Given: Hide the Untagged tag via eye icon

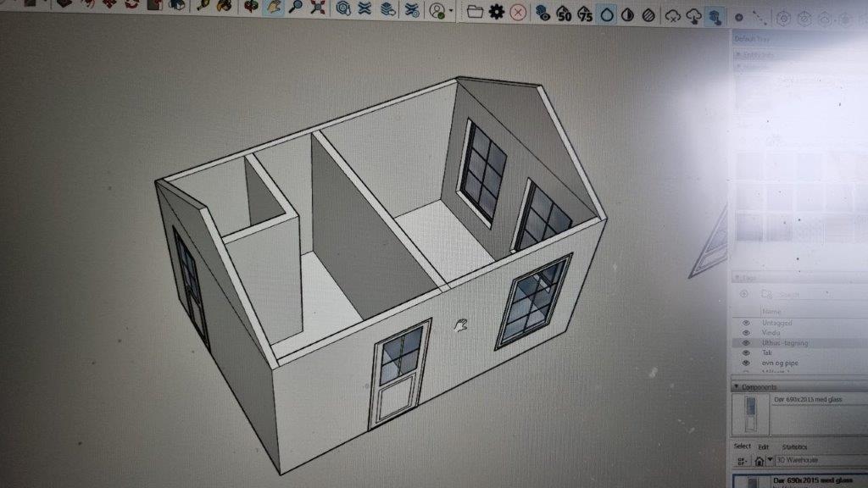Looking at the screenshot, I should coord(747,323).
